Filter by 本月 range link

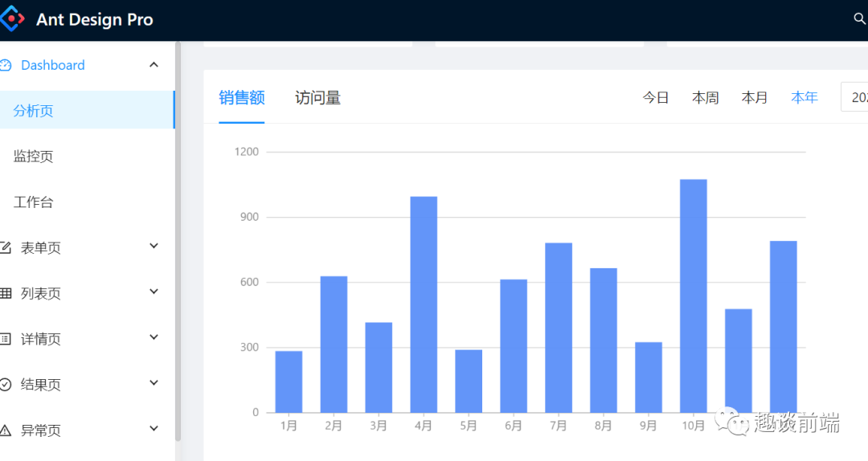coord(755,97)
